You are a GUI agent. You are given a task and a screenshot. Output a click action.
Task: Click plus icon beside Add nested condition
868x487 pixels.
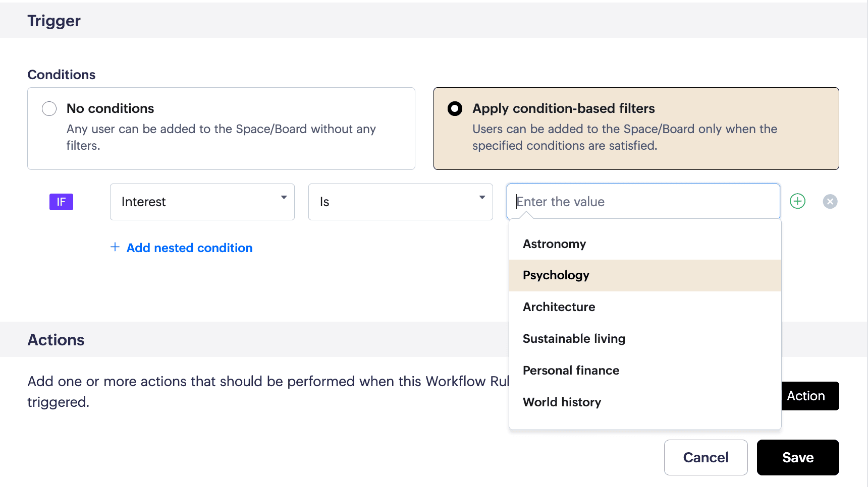pyautogui.click(x=115, y=247)
